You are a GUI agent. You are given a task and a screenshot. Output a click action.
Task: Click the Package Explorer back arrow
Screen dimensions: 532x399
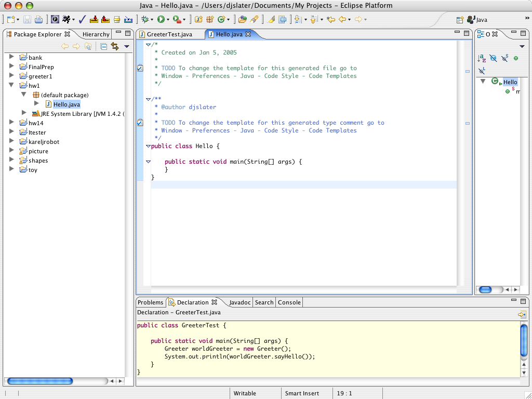[x=65, y=46]
